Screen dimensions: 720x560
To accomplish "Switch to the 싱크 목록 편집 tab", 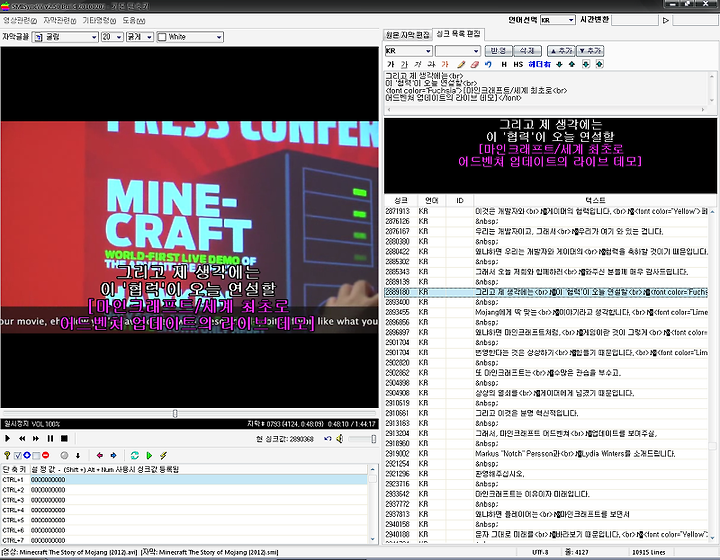I will pos(458,34).
